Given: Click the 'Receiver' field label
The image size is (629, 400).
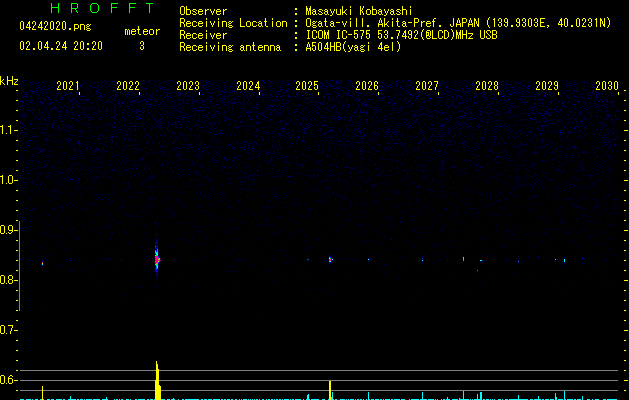Looking at the screenshot, I should 203,35.
